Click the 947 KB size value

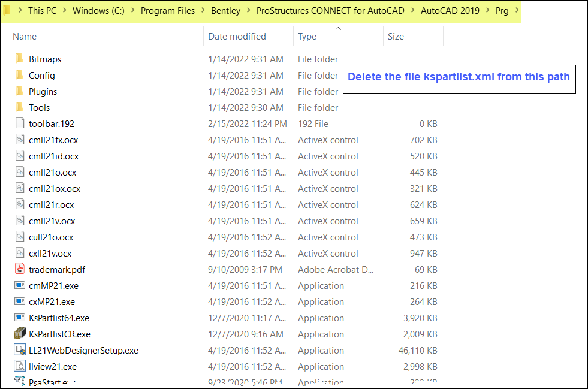click(x=424, y=253)
